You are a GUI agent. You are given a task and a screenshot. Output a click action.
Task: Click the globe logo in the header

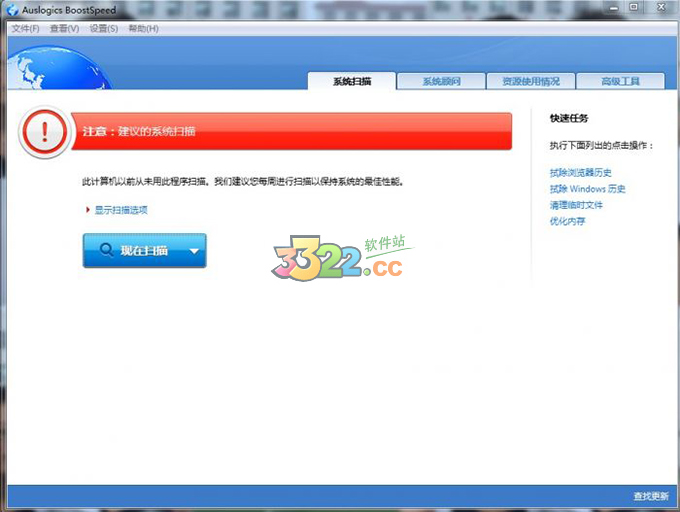point(59,68)
